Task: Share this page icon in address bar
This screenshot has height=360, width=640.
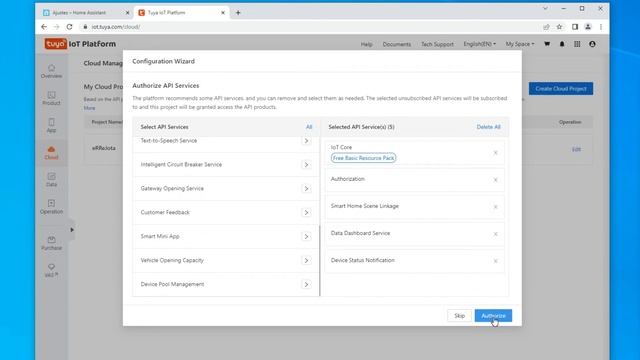Action: pyautogui.click(x=546, y=27)
